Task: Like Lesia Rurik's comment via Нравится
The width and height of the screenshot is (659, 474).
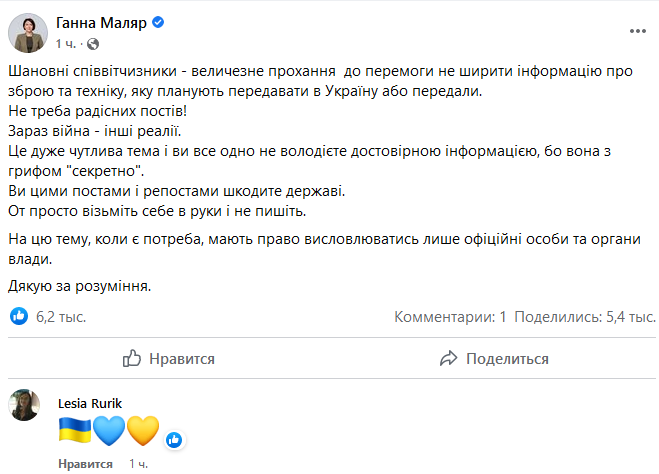Action: 85,465
